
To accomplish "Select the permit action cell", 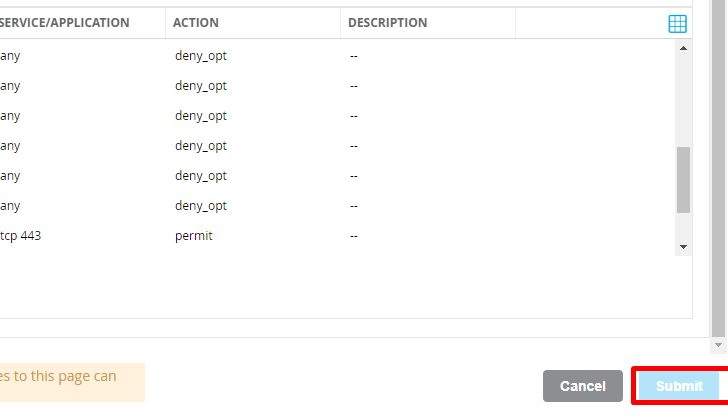I will tap(194, 236).
